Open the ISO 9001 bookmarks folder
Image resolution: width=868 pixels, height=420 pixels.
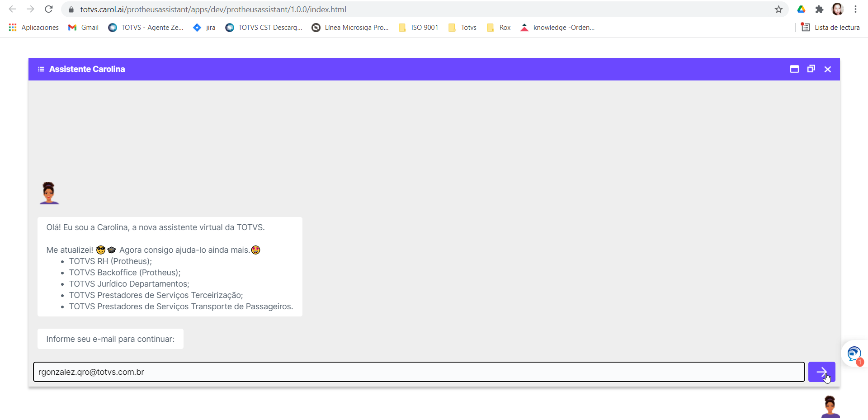point(418,28)
